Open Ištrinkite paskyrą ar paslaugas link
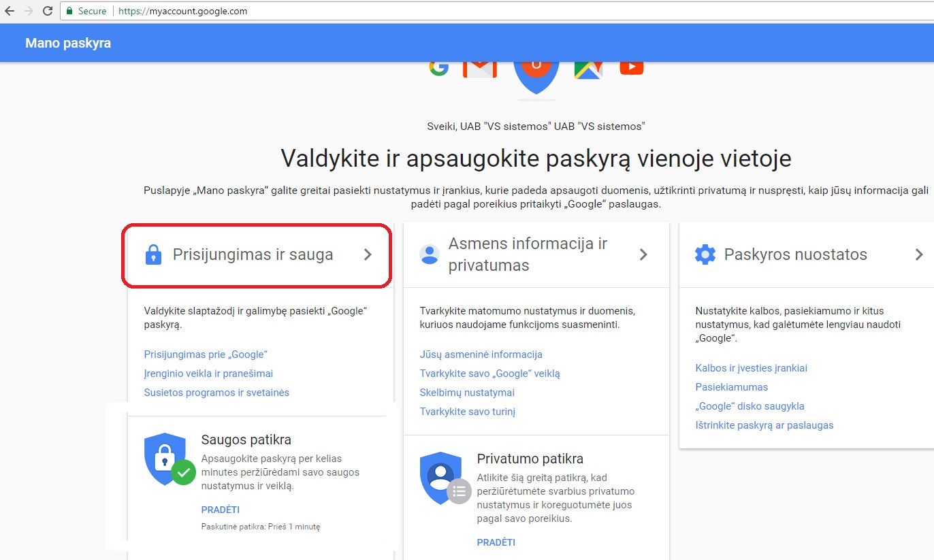Viewport: 934px width, 560px height. 764,425
